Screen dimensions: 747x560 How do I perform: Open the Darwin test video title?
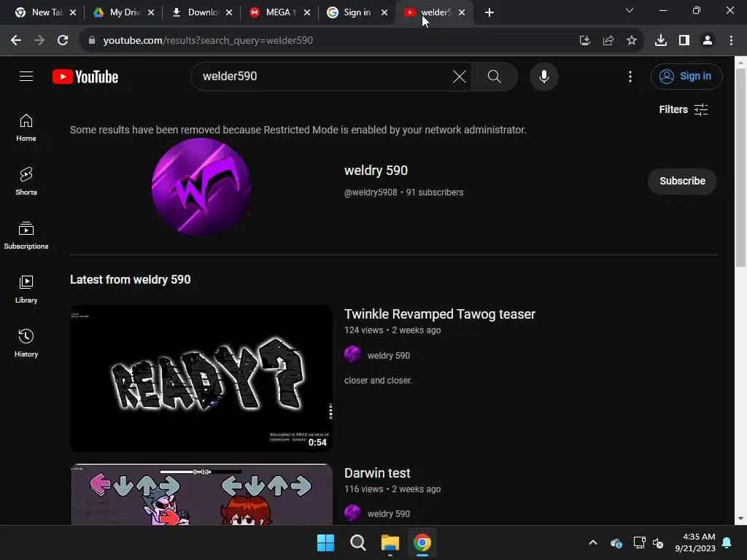(x=377, y=472)
